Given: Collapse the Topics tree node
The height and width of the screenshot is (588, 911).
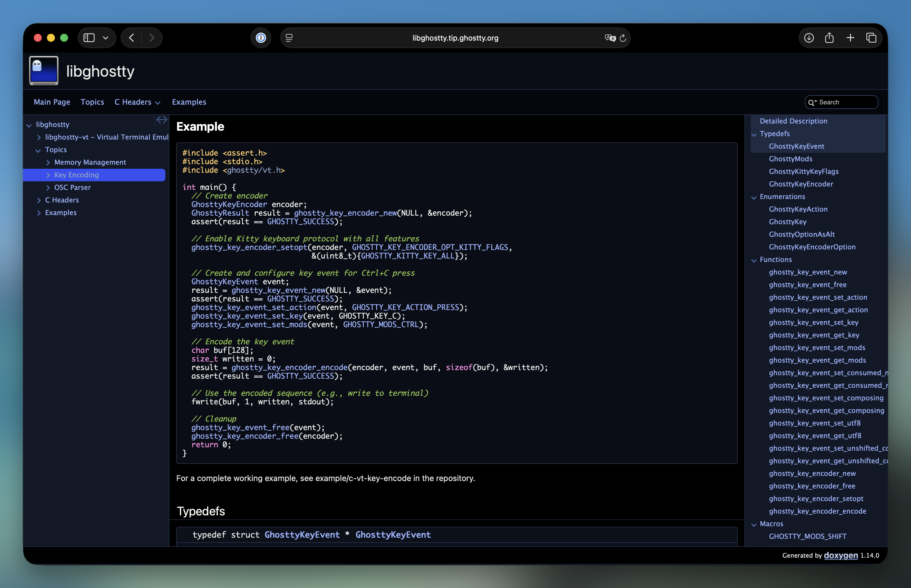Looking at the screenshot, I should click(x=38, y=150).
